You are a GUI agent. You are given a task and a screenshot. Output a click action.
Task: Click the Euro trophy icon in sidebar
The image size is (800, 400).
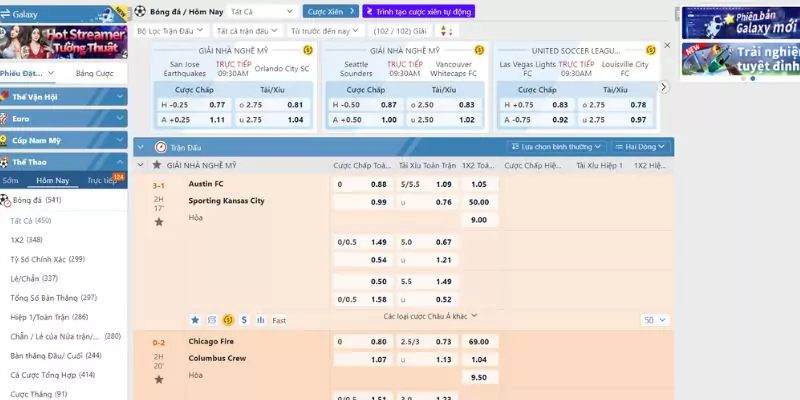click(4, 118)
